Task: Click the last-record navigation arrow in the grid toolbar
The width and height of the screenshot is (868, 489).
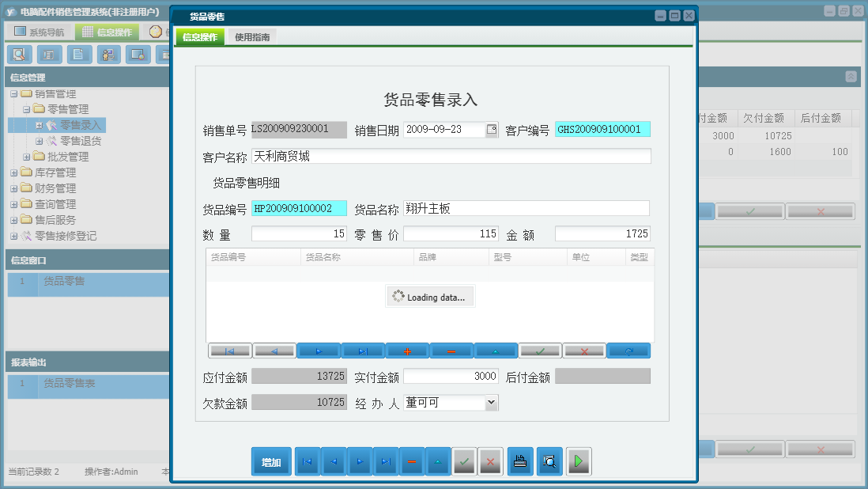Action: (362, 350)
